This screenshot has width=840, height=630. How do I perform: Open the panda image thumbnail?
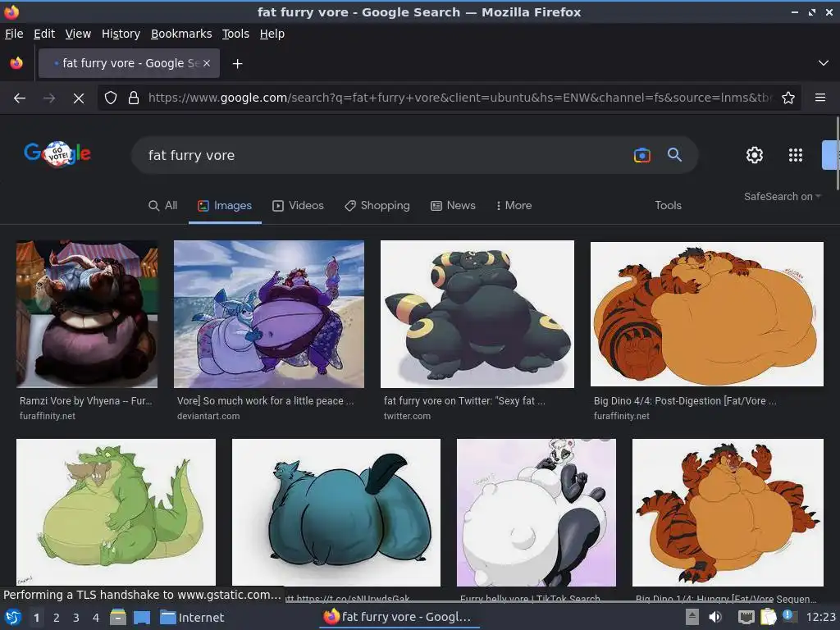click(536, 513)
